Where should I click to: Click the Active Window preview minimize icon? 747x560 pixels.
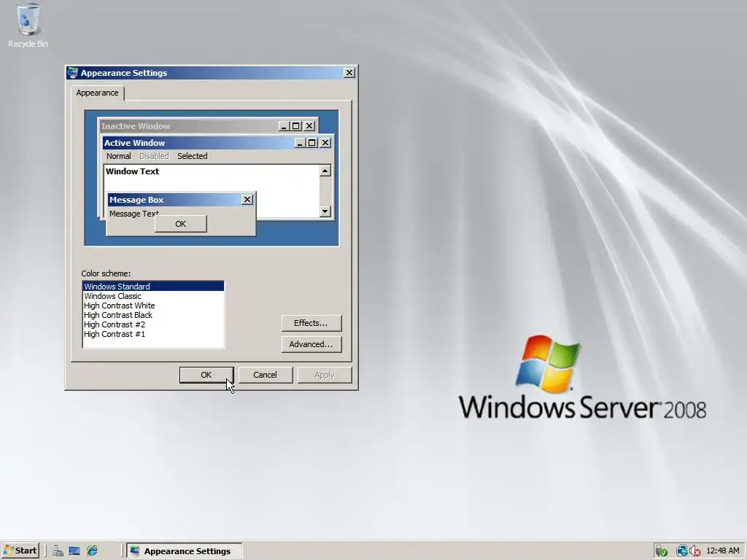tap(300, 143)
